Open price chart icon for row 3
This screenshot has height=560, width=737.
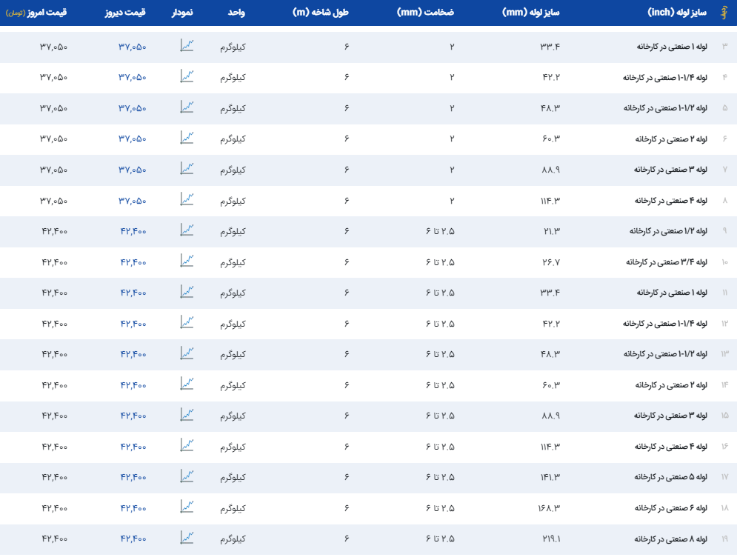(x=187, y=46)
